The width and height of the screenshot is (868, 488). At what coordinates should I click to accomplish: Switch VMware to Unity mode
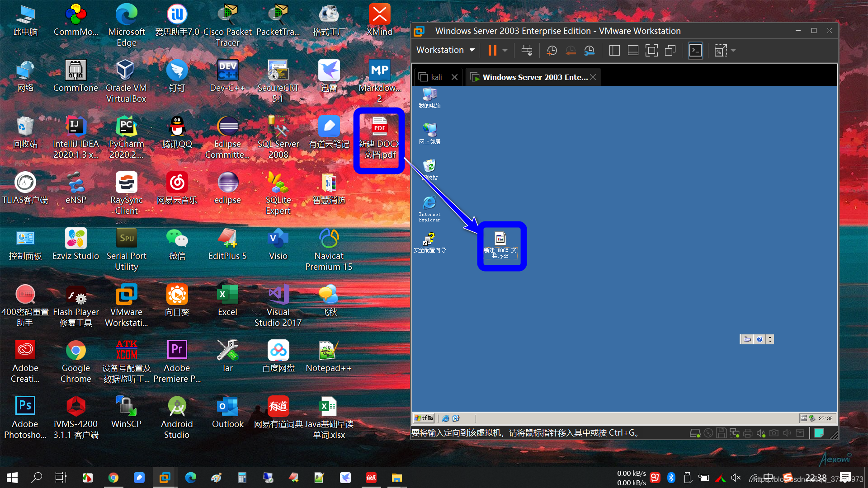670,50
